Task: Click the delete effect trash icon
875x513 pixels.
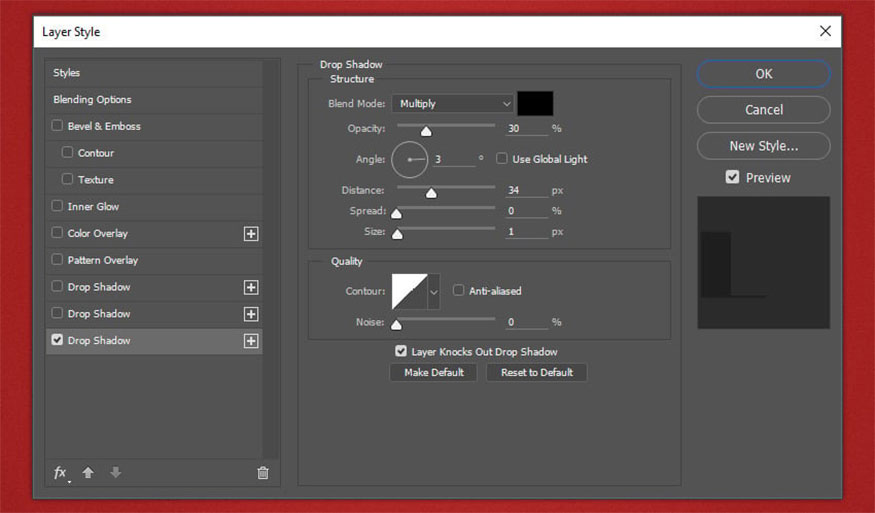Action: click(x=263, y=473)
